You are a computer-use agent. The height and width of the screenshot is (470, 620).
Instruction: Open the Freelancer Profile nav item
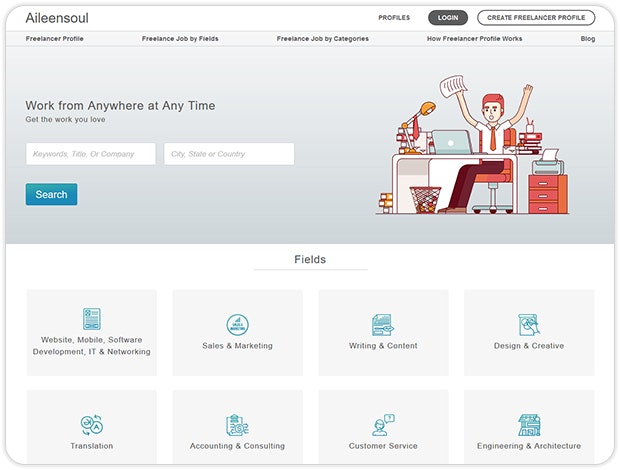pyautogui.click(x=55, y=39)
